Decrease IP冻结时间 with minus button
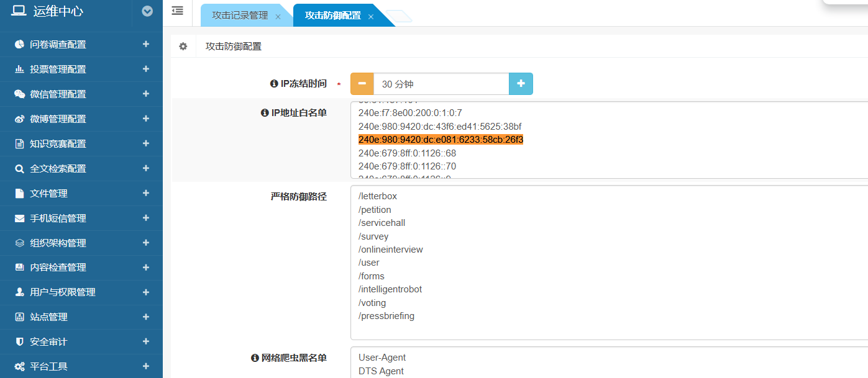The image size is (868, 378). (362, 84)
